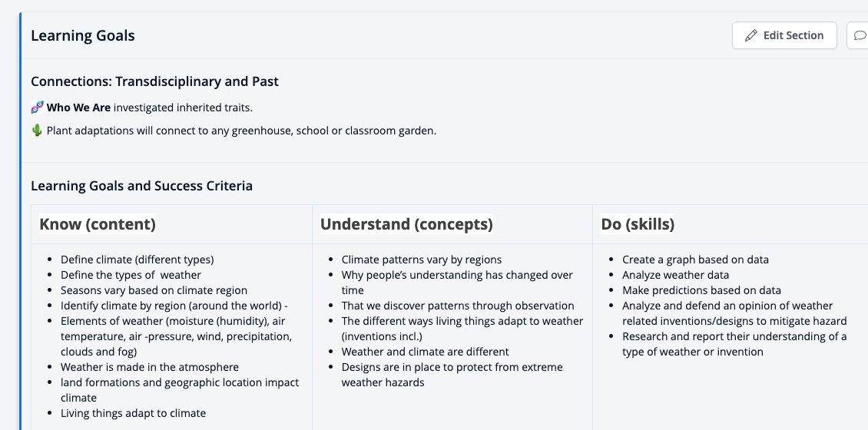Click Weather and climate are different item
This screenshot has height=430, width=868.
[425, 352]
